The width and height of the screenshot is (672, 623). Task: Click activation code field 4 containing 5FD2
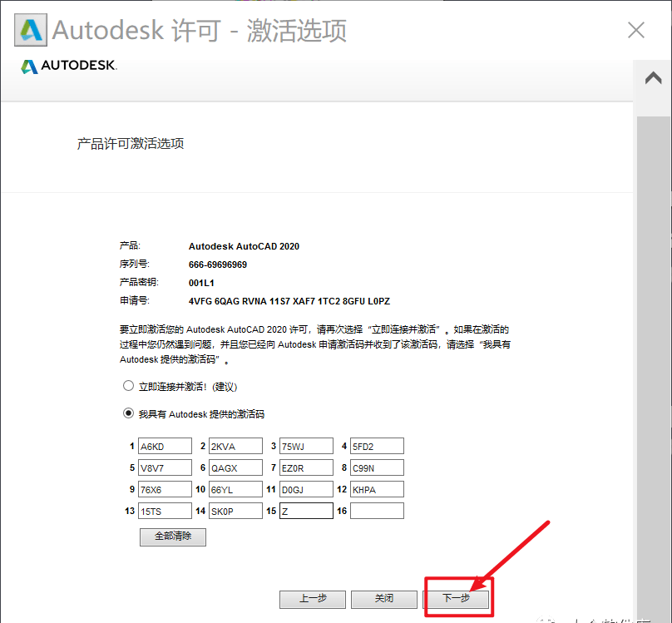[377, 447]
